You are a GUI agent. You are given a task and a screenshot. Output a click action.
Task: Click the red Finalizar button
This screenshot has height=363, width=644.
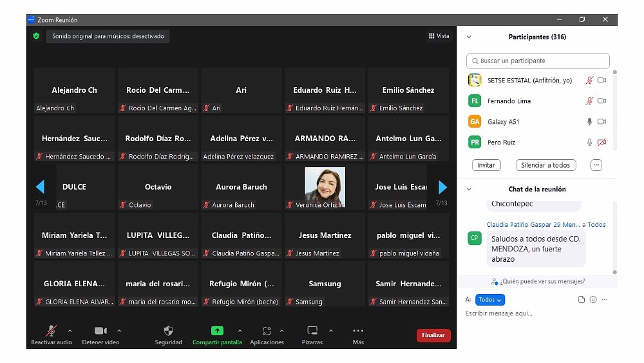(x=433, y=335)
